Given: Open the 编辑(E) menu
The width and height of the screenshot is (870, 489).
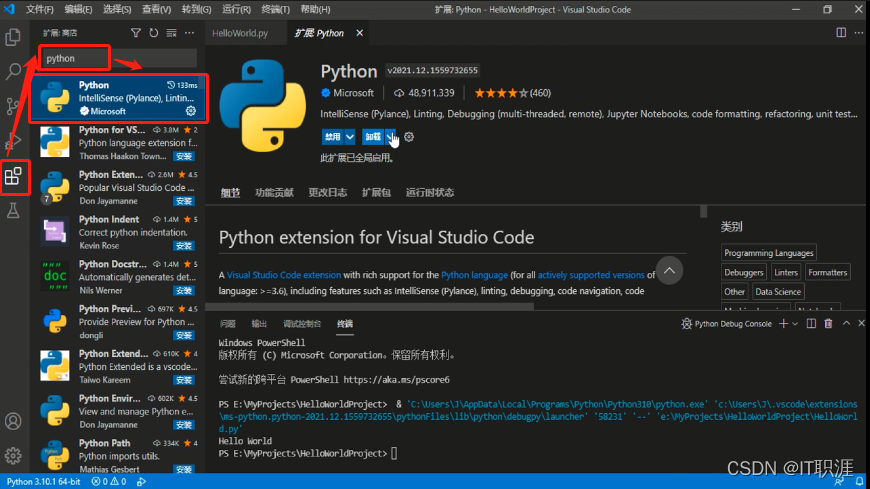Looking at the screenshot, I should (x=78, y=9).
